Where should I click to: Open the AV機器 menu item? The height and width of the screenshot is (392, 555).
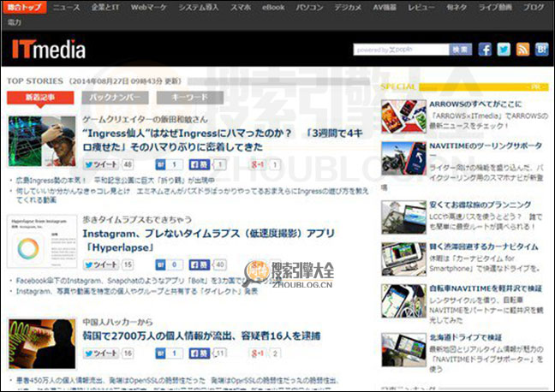pos(385,7)
